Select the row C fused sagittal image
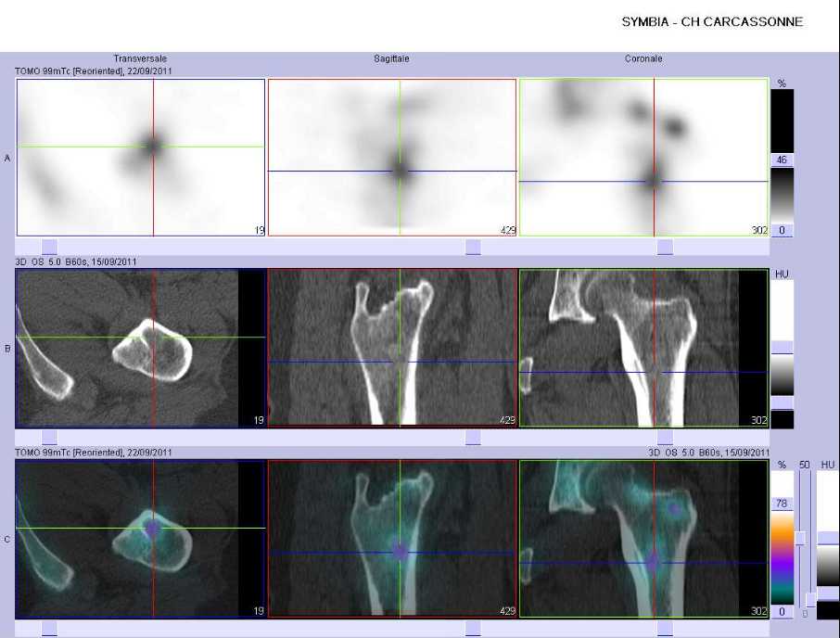The width and height of the screenshot is (840, 638). (x=392, y=539)
